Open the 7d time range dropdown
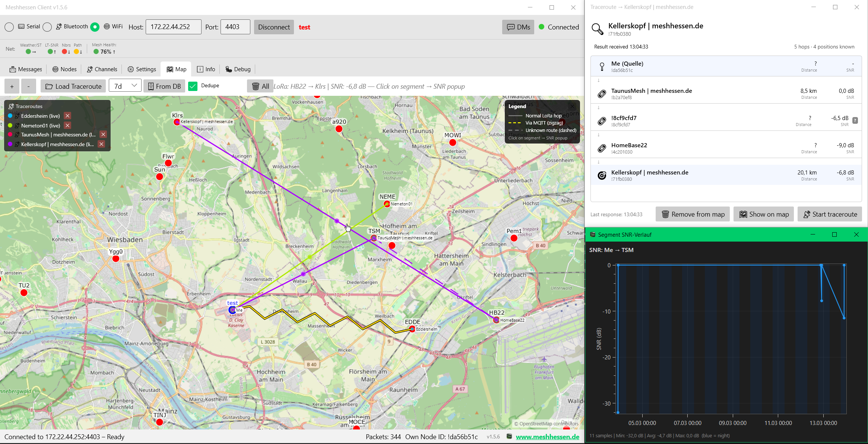 (x=125, y=85)
